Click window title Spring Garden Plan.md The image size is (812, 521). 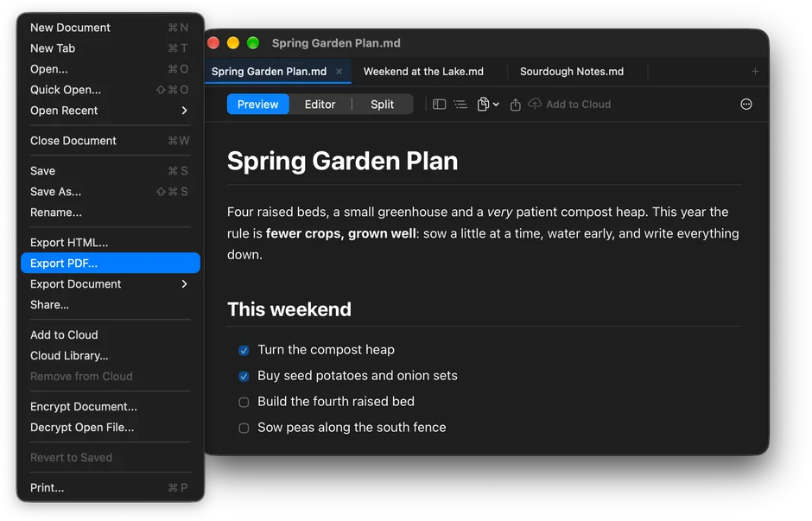coord(336,43)
